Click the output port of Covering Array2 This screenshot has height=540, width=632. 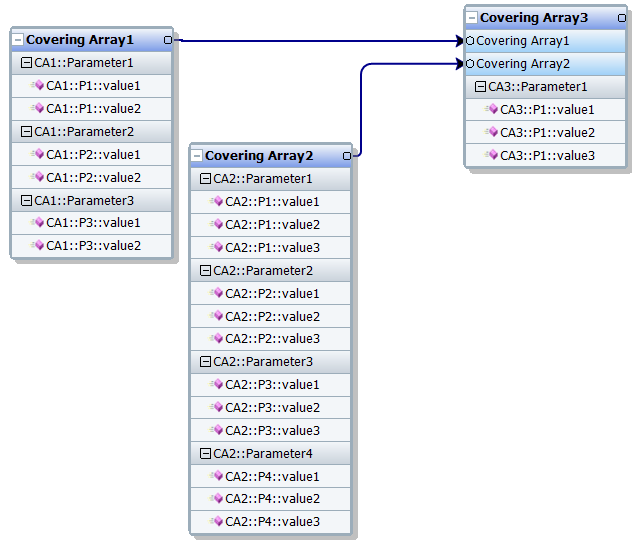click(347, 156)
